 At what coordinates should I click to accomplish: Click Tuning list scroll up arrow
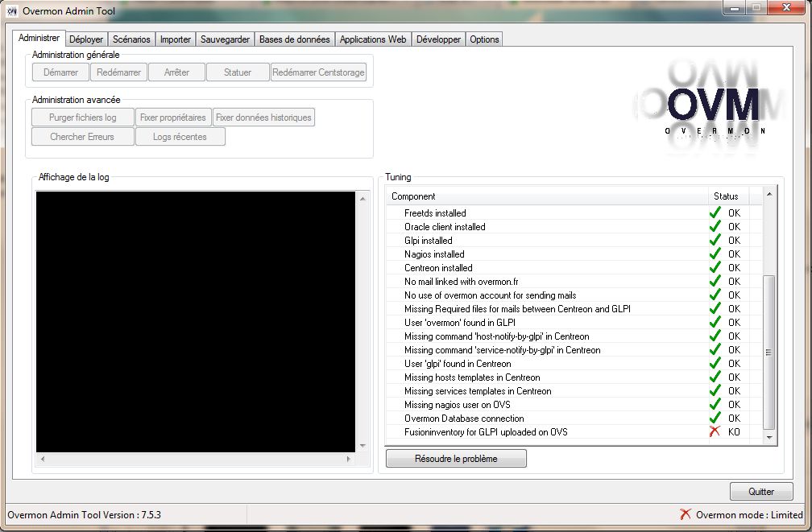pyautogui.click(x=769, y=194)
